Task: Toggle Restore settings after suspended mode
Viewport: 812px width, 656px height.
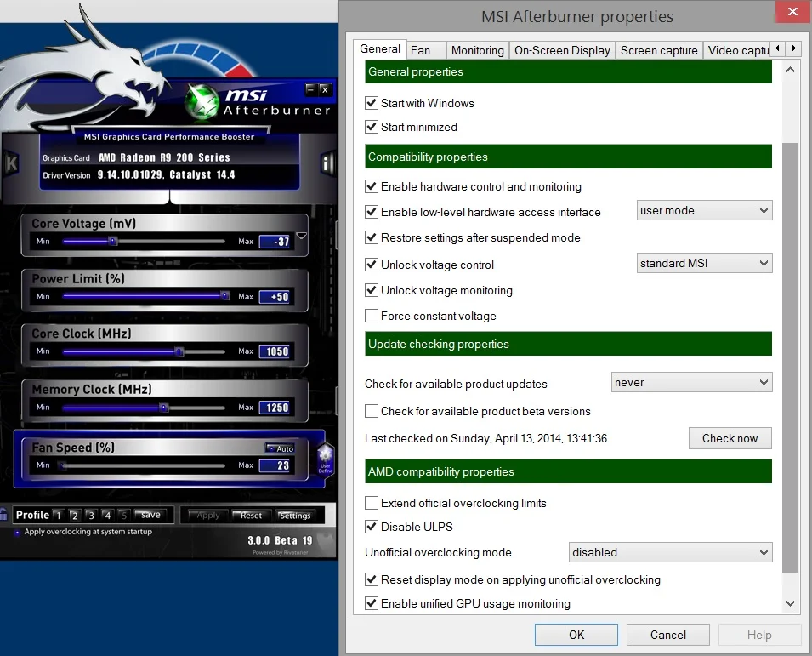Action: pos(372,237)
